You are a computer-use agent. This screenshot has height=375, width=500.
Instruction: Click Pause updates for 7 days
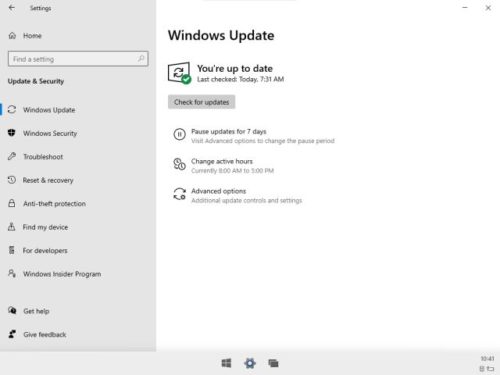click(229, 131)
